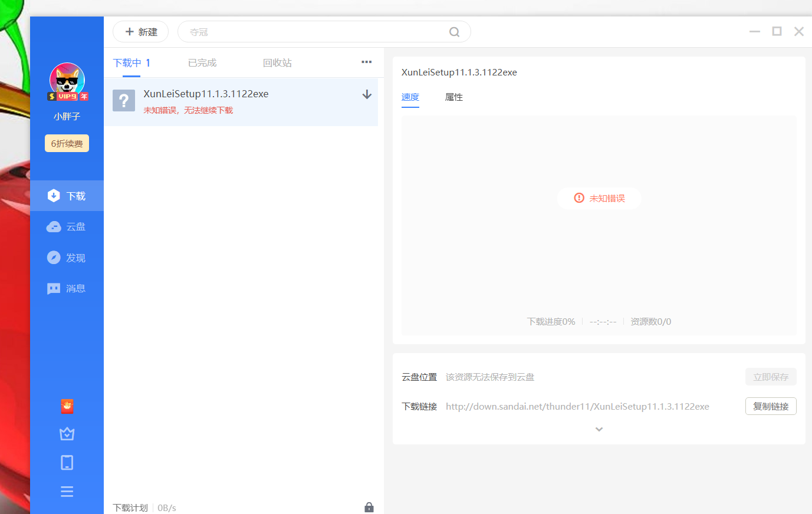This screenshot has height=514, width=812.
Task: Open the red envelope promotion icon
Action: [x=67, y=406]
